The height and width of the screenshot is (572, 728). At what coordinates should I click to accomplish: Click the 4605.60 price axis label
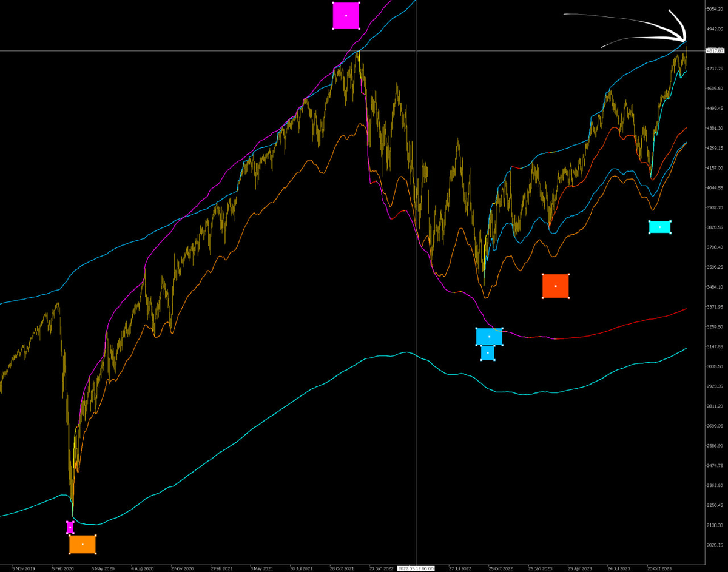coord(716,89)
